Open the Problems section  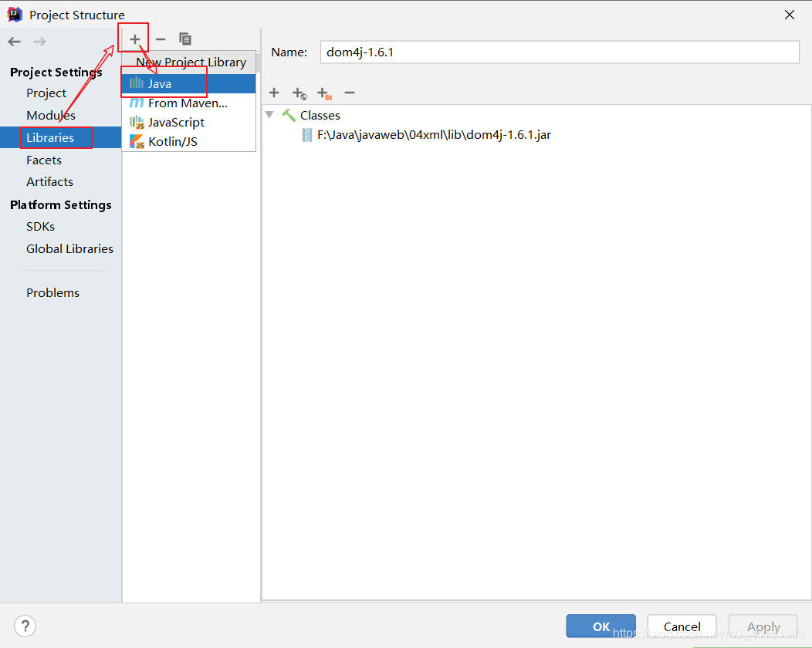pos(52,293)
